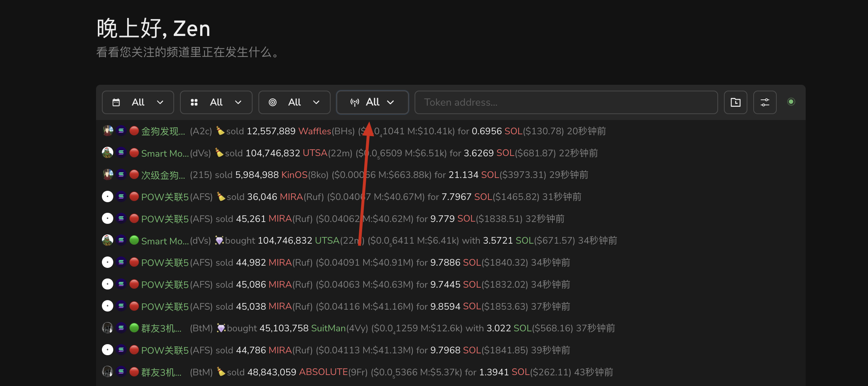The image size is (868, 386).
Task: Click the diamond emoji on SuitMan row
Action: (x=221, y=328)
